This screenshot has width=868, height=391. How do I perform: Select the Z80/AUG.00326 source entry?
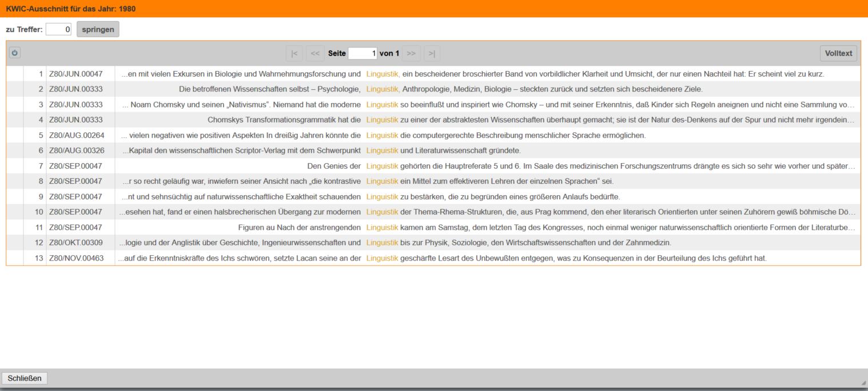(76, 151)
